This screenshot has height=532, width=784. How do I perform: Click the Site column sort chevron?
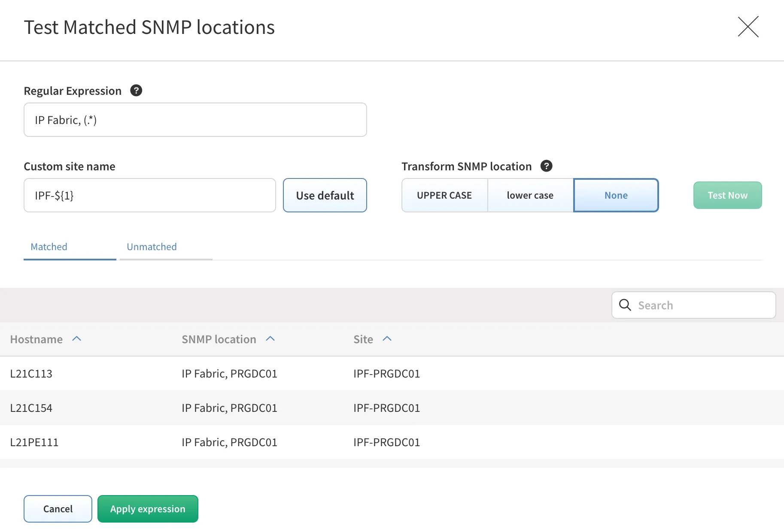click(388, 339)
